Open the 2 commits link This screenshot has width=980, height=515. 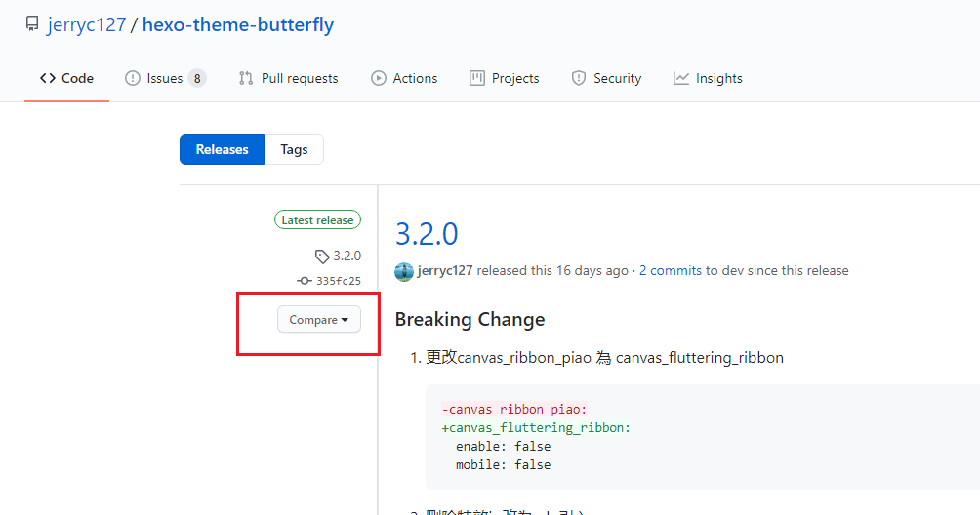[671, 270]
